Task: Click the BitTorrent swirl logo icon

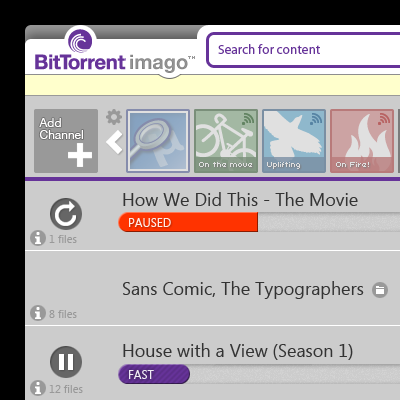Action: 80,41
